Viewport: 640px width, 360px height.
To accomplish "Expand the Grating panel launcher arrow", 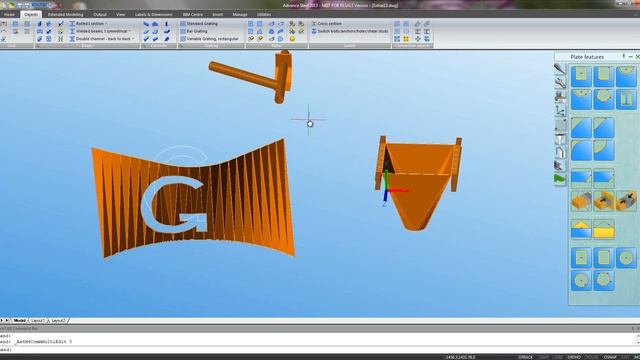I will pyautogui.click(x=181, y=46).
